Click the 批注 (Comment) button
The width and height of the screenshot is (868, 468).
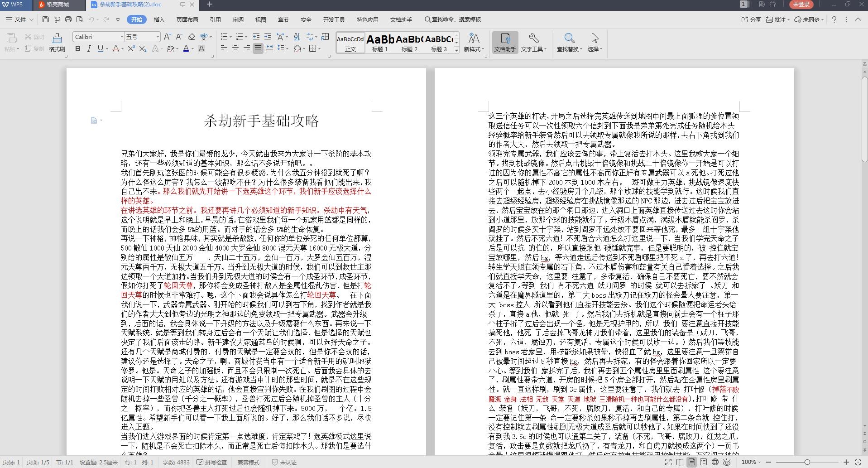777,19
